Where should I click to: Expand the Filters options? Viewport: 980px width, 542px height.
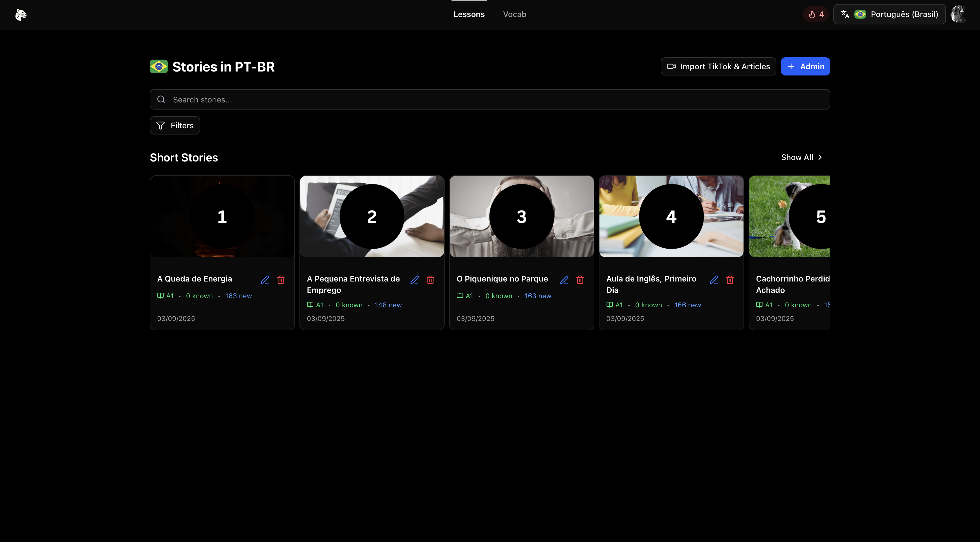tap(175, 126)
